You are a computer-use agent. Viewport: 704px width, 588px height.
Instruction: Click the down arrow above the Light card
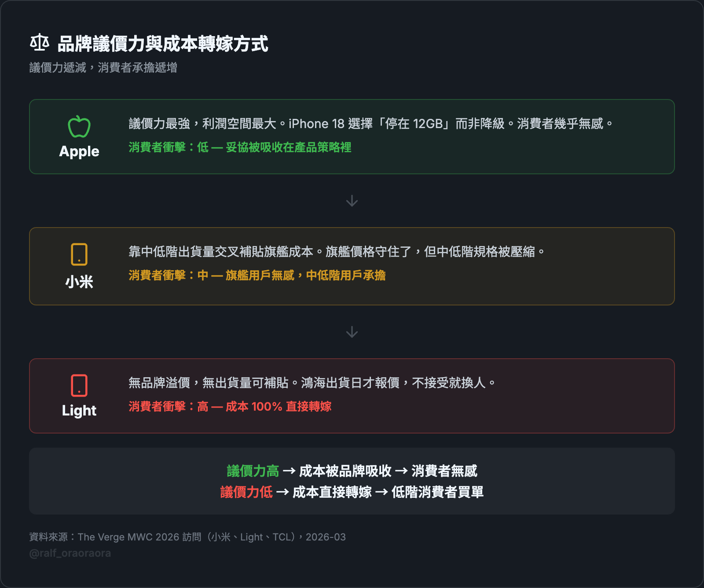[x=352, y=332]
